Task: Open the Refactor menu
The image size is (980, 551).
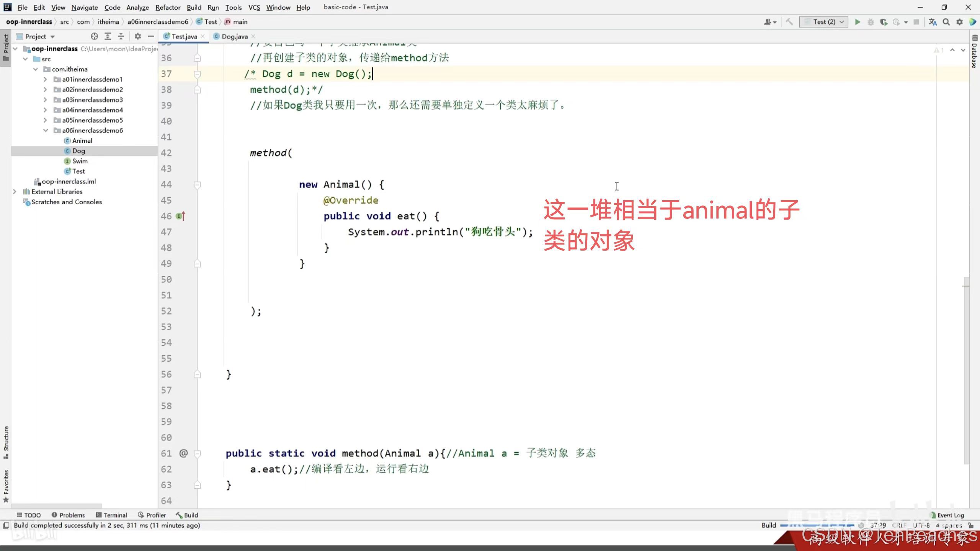Action: pos(168,7)
